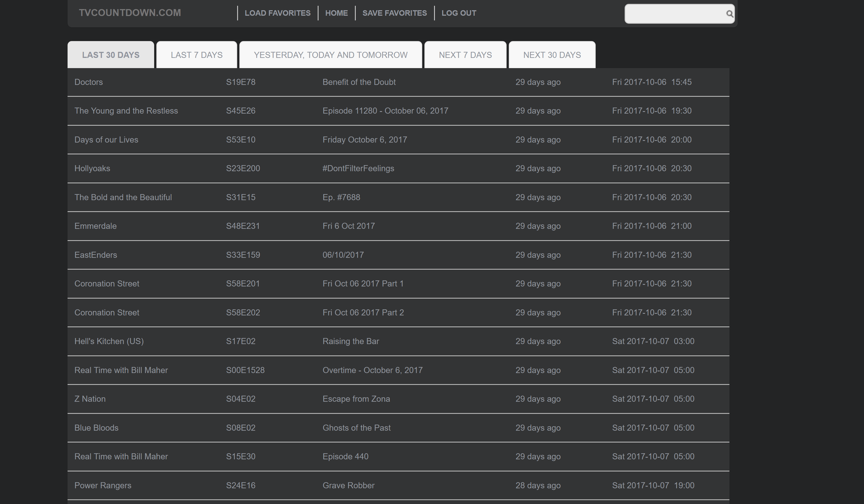Click episode title #DontFilterFeelings

coord(358,168)
